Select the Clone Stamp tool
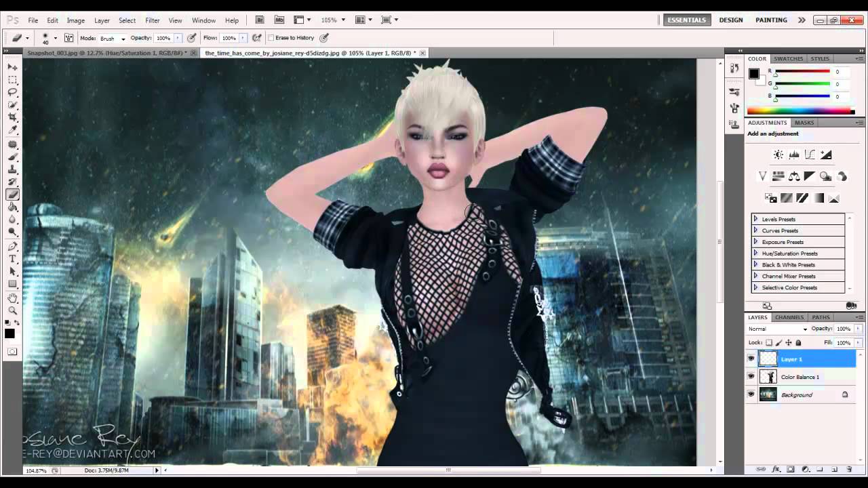This screenshot has height=488, width=868. tap(12, 169)
